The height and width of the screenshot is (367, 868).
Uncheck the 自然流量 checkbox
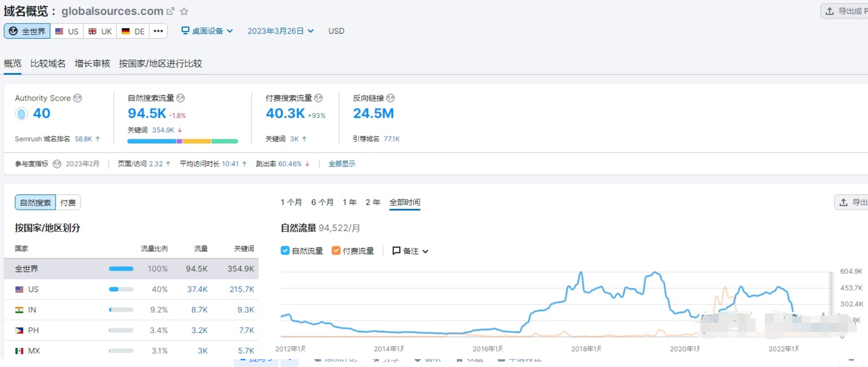pos(285,251)
